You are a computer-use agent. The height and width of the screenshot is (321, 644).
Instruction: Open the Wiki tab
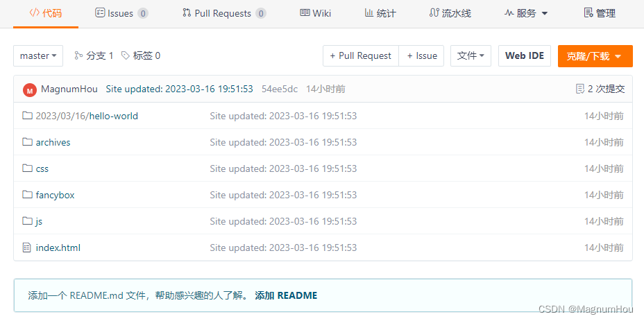click(x=315, y=13)
